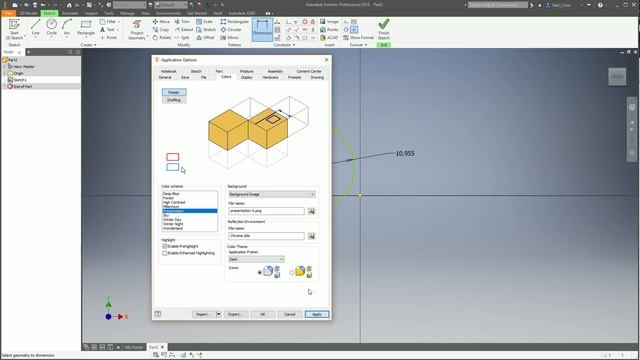Viewport: 640px width, 360px height.
Task: Switch to the Display tab
Action: point(247,77)
